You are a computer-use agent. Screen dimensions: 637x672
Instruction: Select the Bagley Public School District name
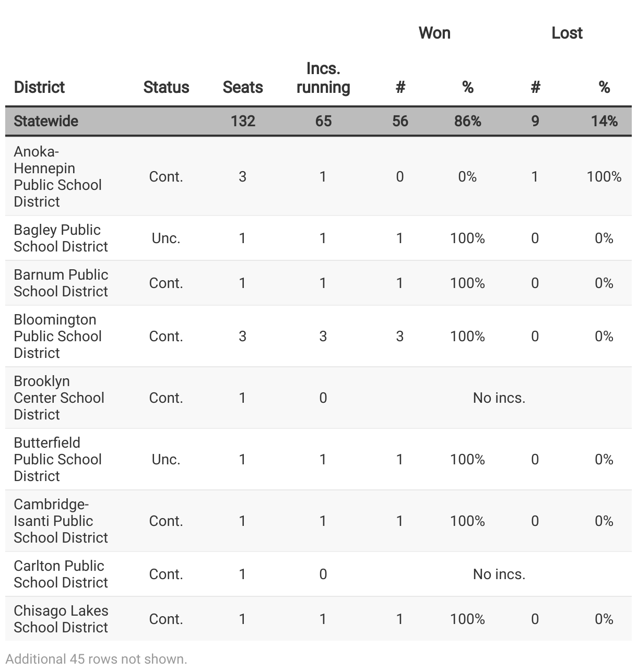coord(61,238)
